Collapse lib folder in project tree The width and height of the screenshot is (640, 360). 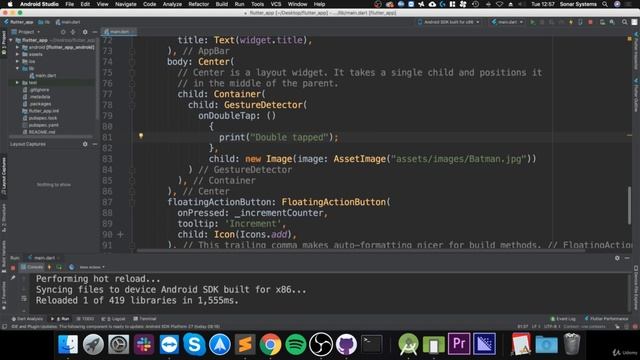18,68
